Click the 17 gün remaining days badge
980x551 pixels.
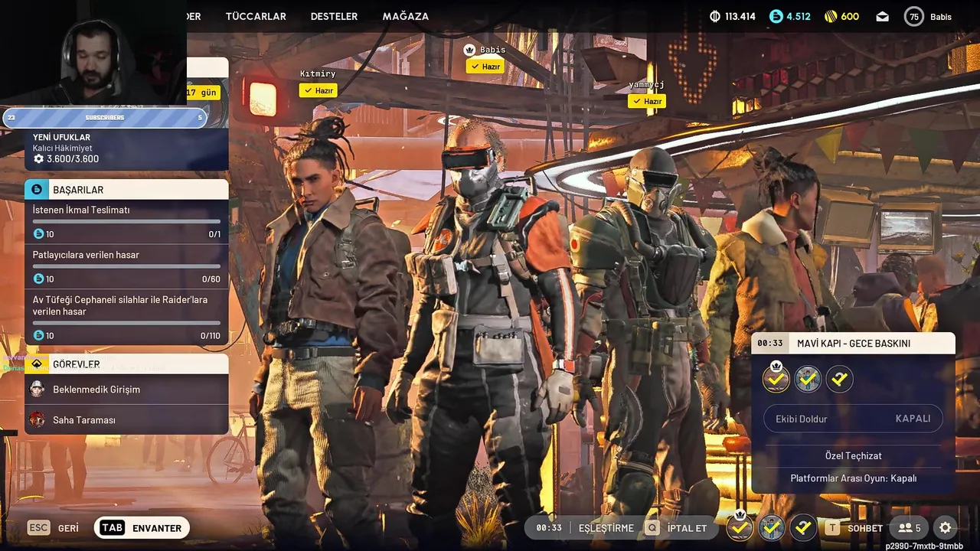click(202, 93)
